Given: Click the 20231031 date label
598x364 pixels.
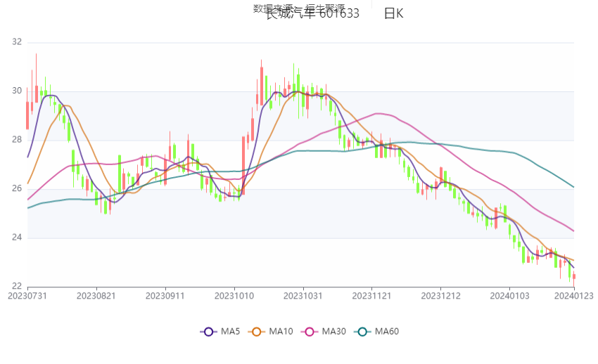Looking at the screenshot, I should pos(303,296).
